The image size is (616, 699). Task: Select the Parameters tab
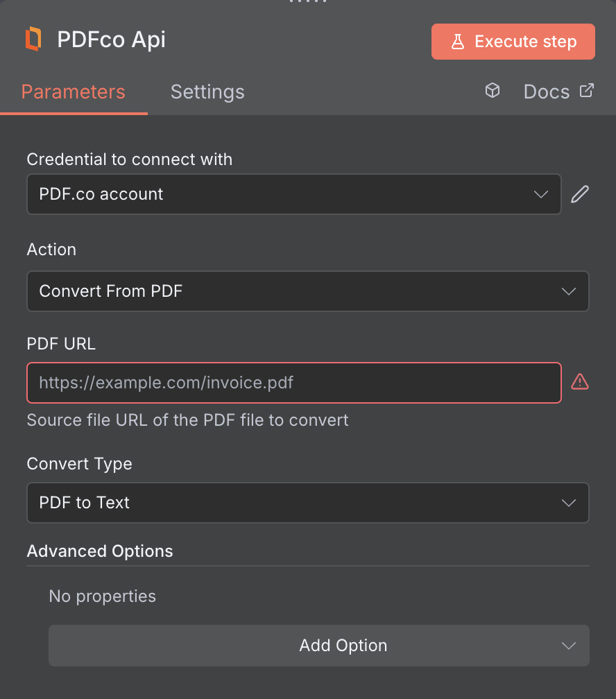73,92
